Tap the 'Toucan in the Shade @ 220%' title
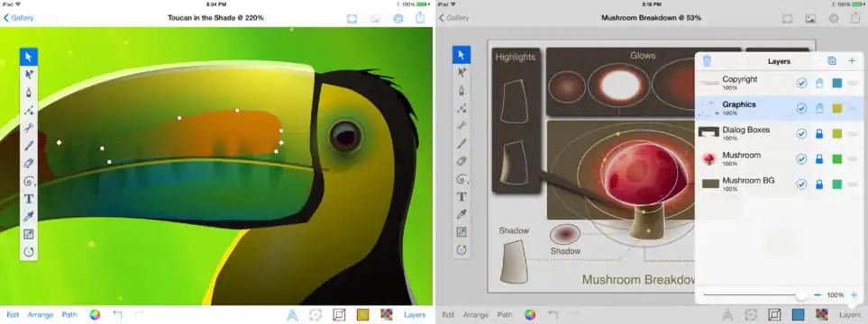Screen dimensions: 868x324 (x=215, y=18)
